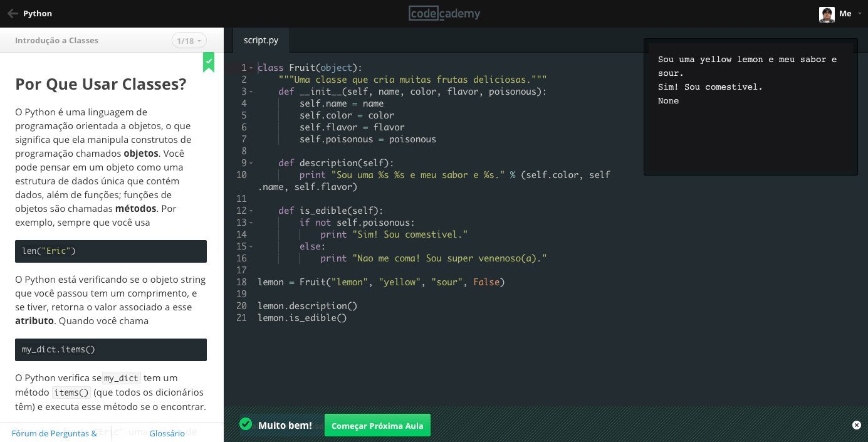The width and height of the screenshot is (868, 442).
Task: Fold the description method at line 9
Action: [x=251, y=162]
